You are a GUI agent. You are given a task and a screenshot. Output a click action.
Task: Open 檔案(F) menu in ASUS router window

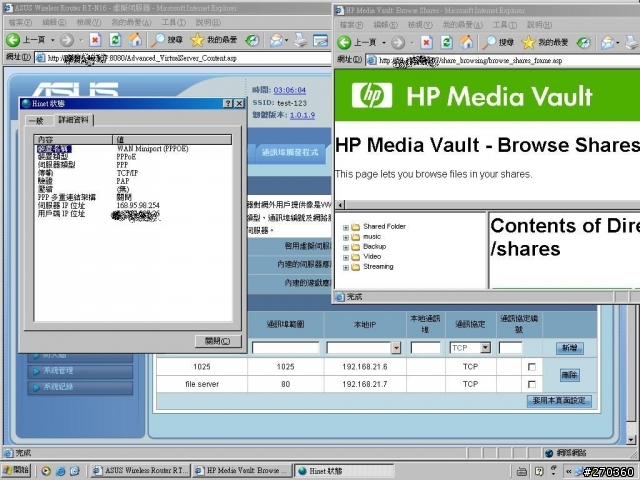tap(20, 22)
